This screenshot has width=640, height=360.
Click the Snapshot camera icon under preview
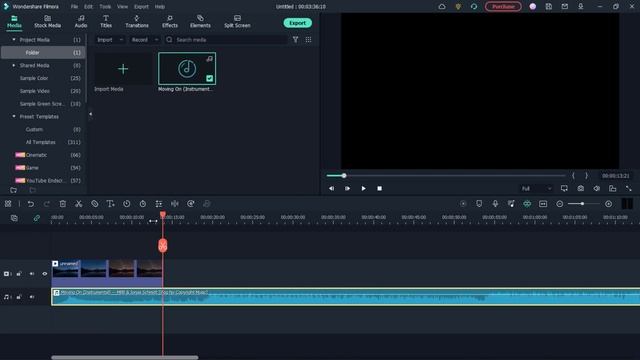(x=580, y=188)
